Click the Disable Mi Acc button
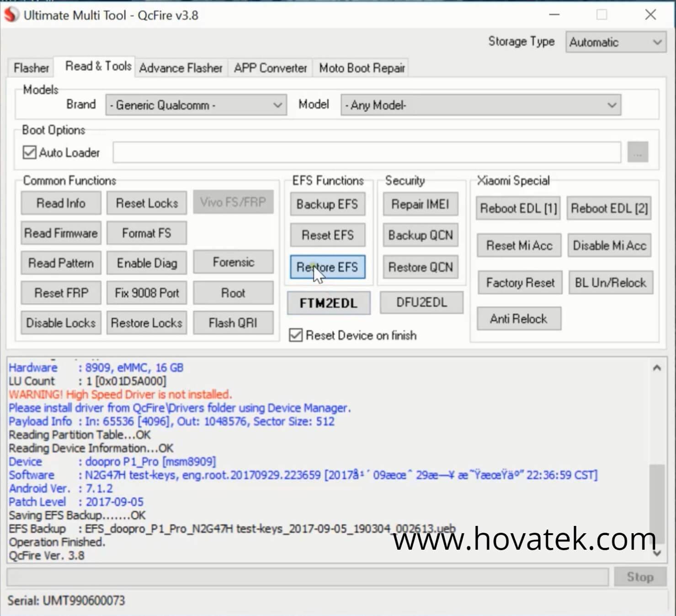Screen dimensions: 676x616 610,246
